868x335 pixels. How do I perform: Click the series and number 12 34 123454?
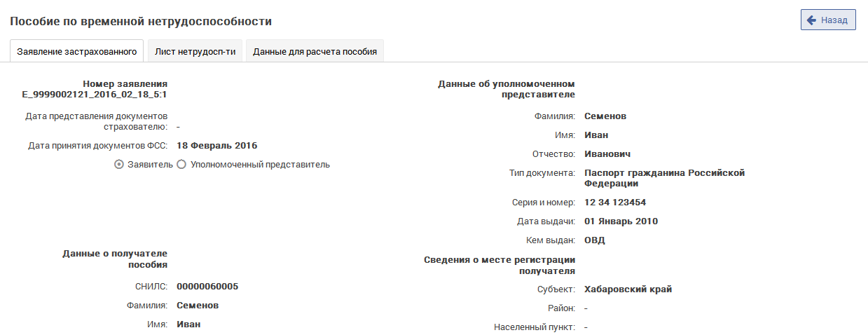point(615,203)
